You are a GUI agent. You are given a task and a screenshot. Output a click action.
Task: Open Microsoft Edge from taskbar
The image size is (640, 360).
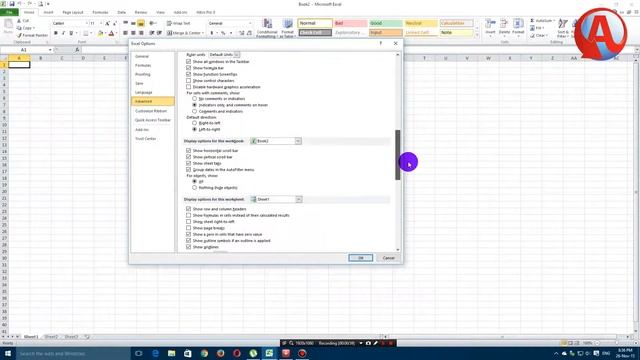(155, 353)
